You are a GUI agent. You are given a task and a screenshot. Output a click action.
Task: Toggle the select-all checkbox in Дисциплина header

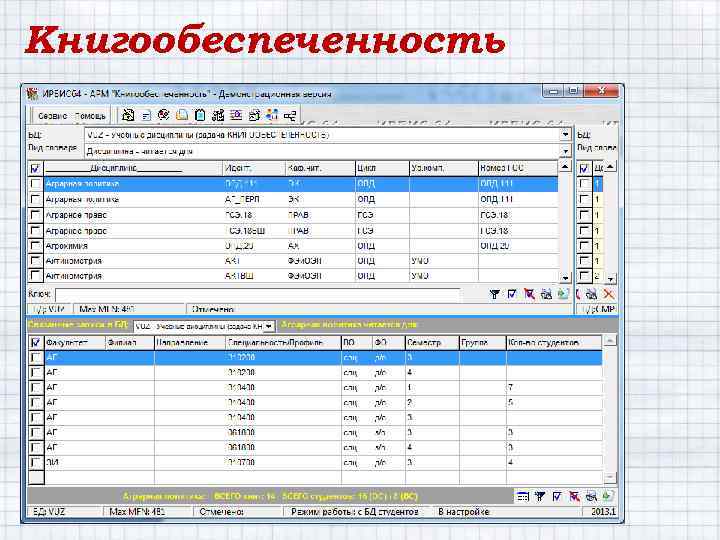pyautogui.click(x=35, y=169)
